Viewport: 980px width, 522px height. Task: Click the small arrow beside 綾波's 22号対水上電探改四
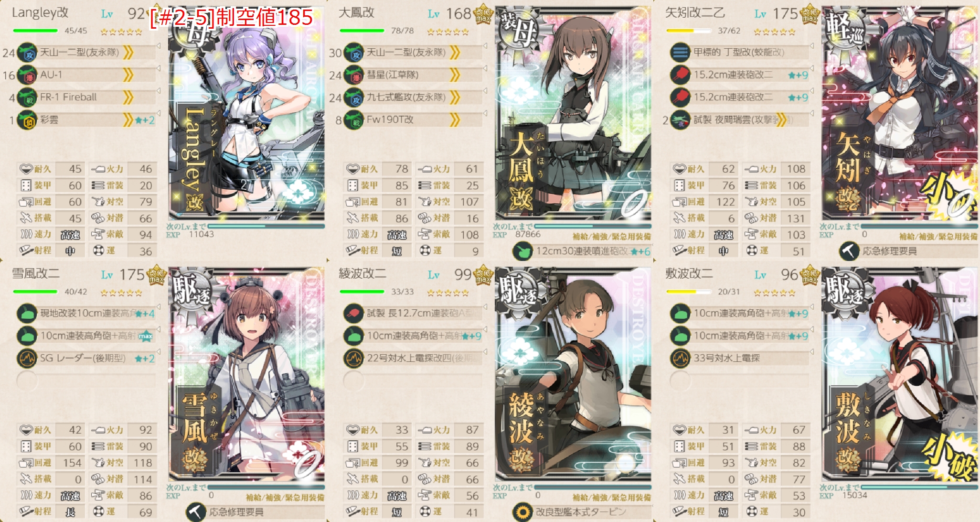coord(485,352)
